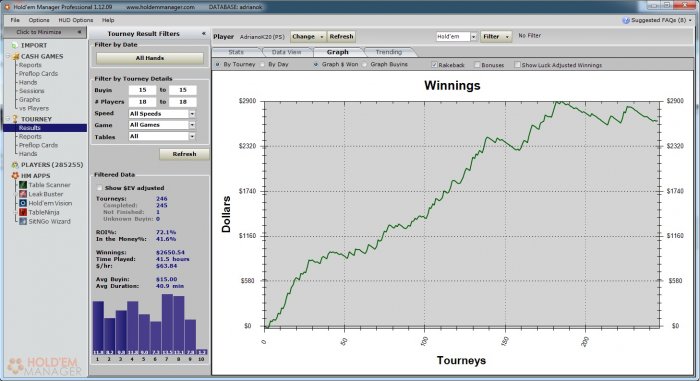Click the Suggested FAQs help icon
The width and height of the screenshot is (700, 381).
pyautogui.click(x=625, y=20)
